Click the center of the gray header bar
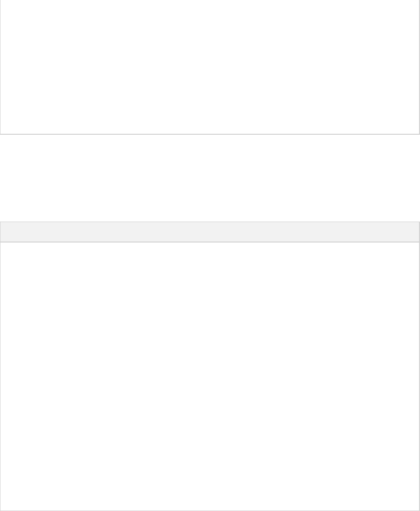Viewport: 420px width, 511px height. click(210, 232)
